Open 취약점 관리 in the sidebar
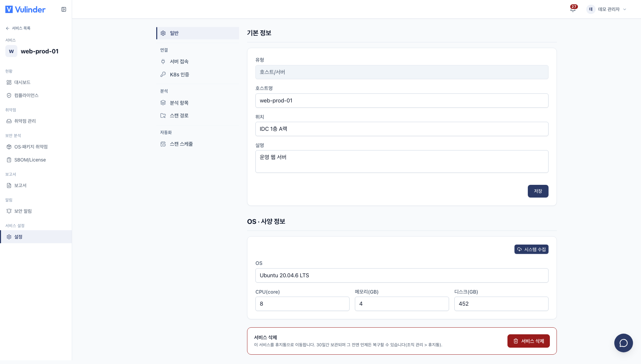The width and height of the screenshot is (641, 364). (x=36, y=121)
